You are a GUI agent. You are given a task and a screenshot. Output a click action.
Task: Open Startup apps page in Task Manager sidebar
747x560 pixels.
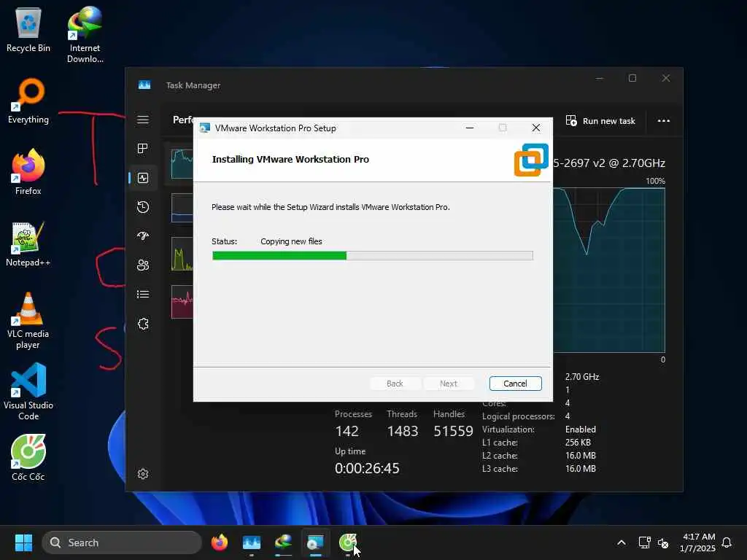(x=143, y=236)
